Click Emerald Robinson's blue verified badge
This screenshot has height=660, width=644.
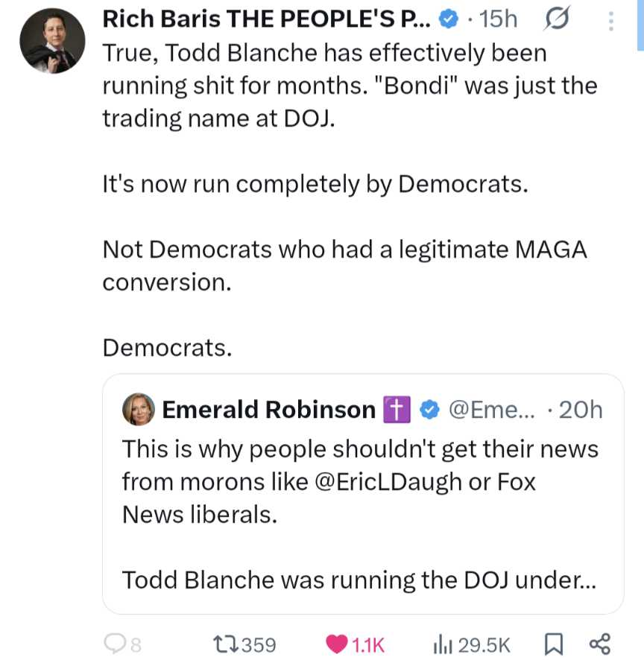(x=430, y=410)
